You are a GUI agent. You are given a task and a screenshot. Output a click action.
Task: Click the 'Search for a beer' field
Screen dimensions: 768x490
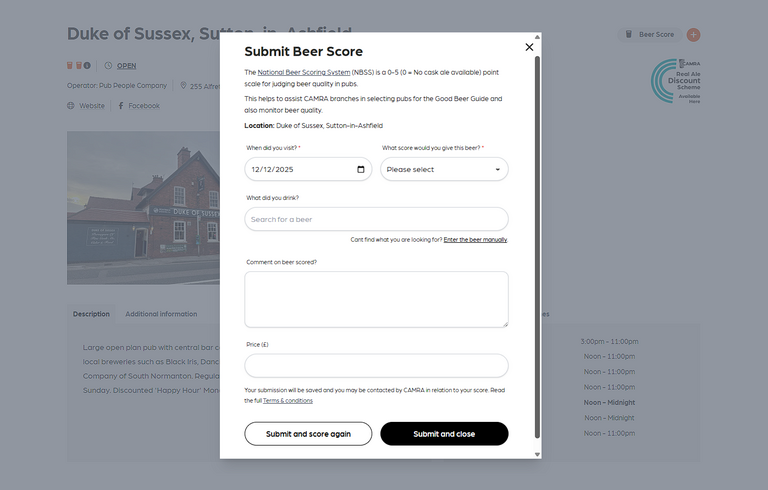(376, 219)
